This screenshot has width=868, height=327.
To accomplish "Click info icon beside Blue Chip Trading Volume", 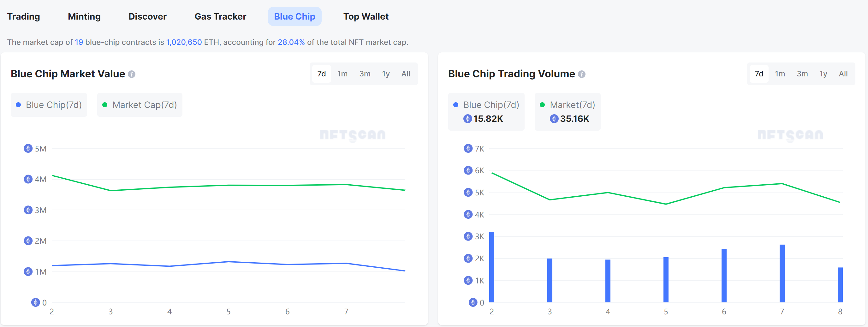I will tap(582, 74).
